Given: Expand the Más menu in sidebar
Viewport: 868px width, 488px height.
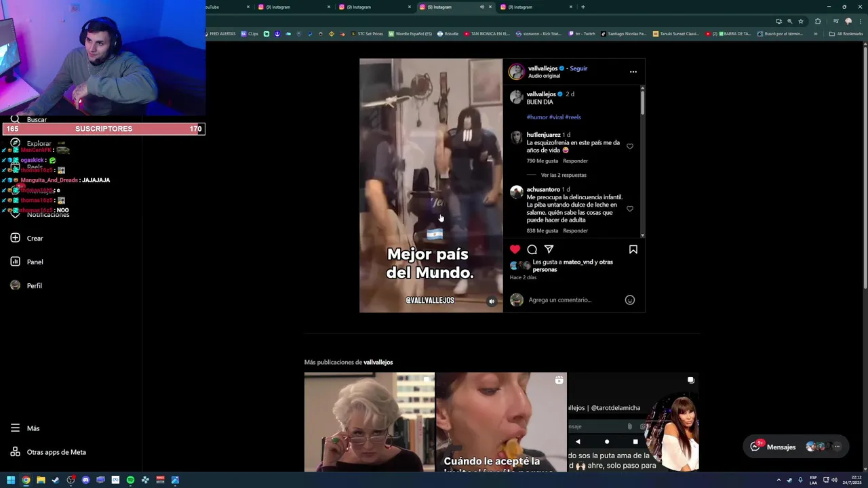Looking at the screenshot, I should [25, 428].
